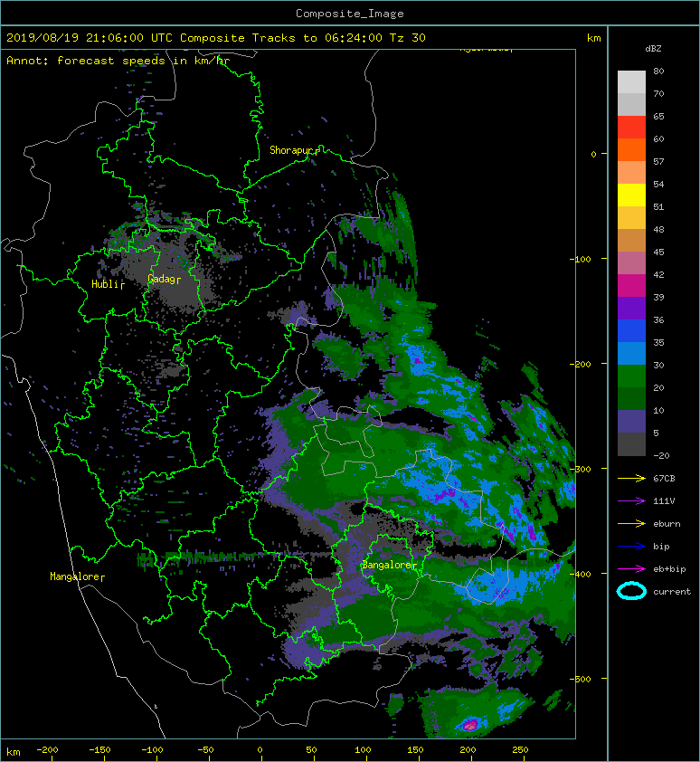
Task: Select the Shorapur city label
Action: coord(290,150)
